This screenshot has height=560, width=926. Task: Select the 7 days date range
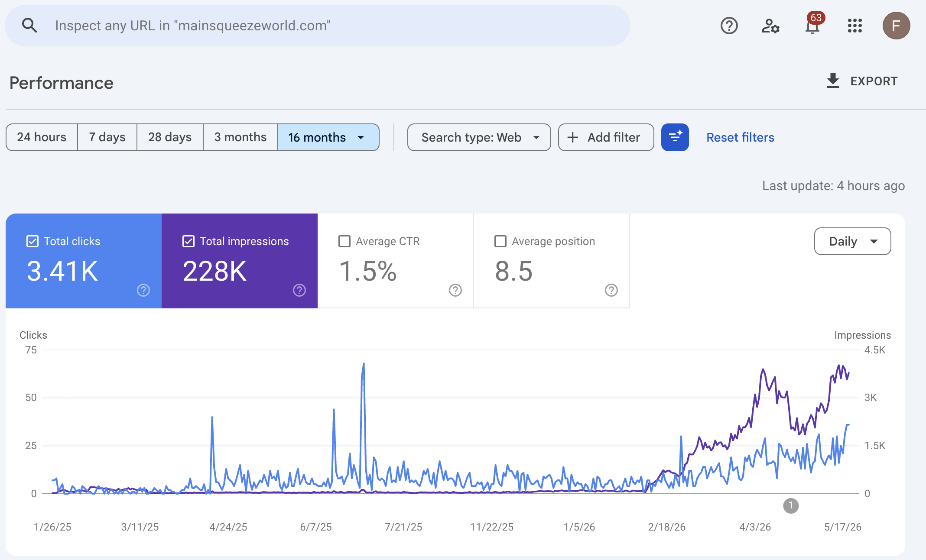point(107,137)
